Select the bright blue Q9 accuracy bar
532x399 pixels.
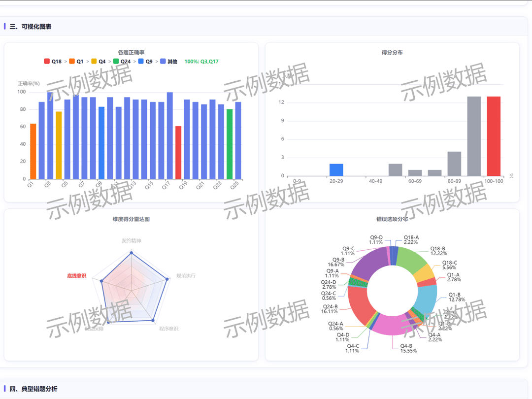101,143
